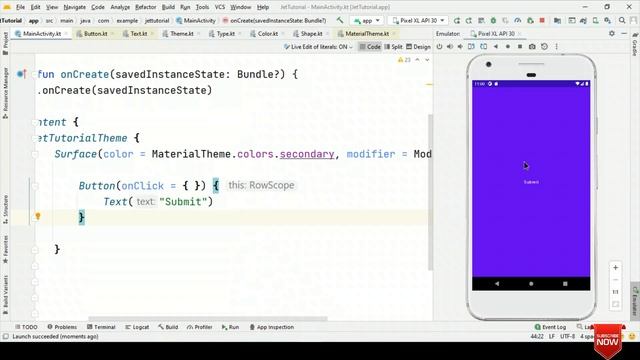
Task: Click the emulator Power button icon
Action: click(439, 47)
